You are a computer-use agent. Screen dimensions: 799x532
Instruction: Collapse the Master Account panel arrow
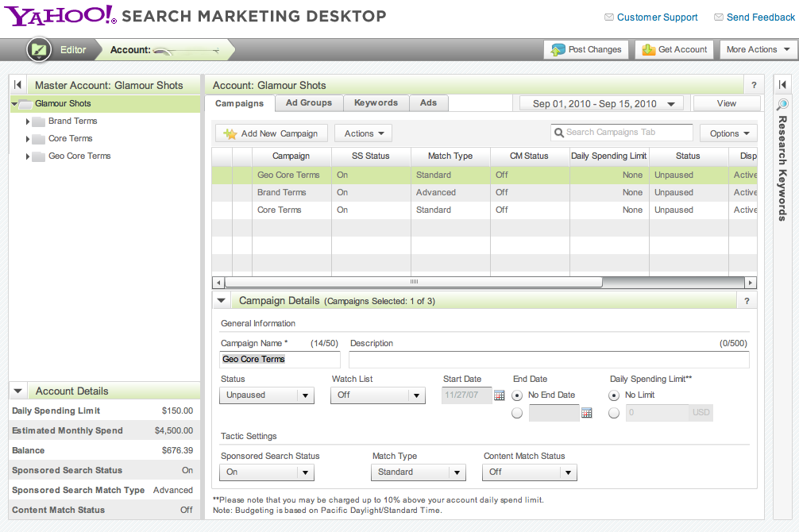point(17,85)
